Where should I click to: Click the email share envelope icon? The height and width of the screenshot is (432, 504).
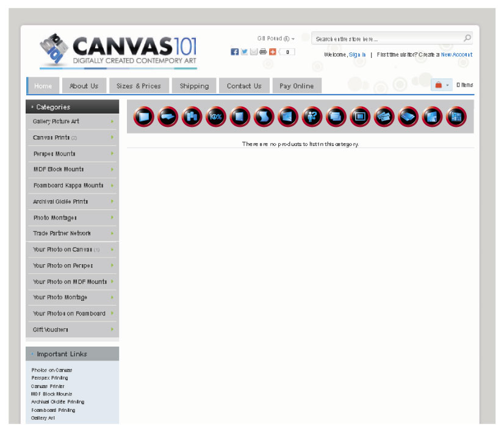click(253, 52)
